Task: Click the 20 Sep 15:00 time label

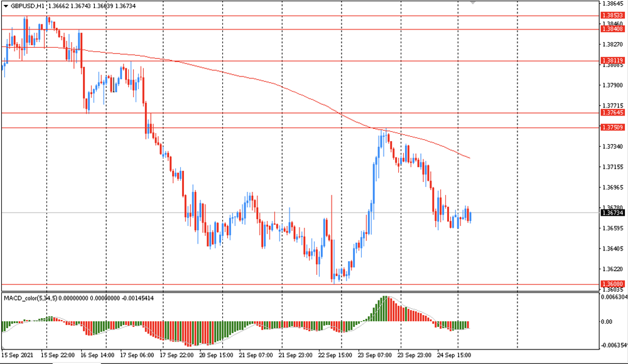Action: [216, 355]
